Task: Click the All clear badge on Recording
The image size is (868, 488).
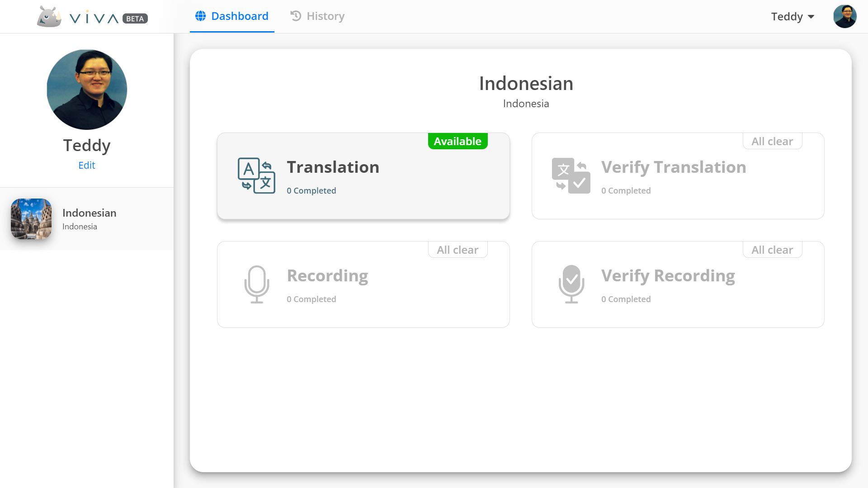Action: (x=458, y=250)
